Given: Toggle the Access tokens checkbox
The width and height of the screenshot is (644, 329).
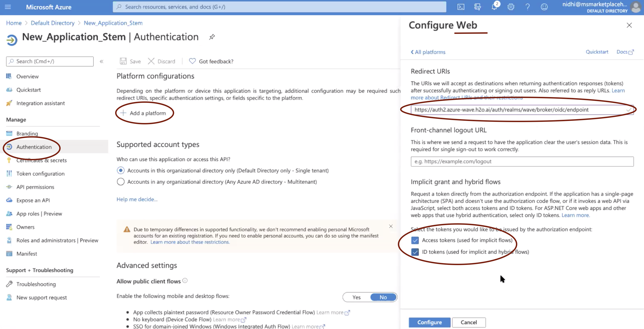Looking at the screenshot, I should coord(415,240).
